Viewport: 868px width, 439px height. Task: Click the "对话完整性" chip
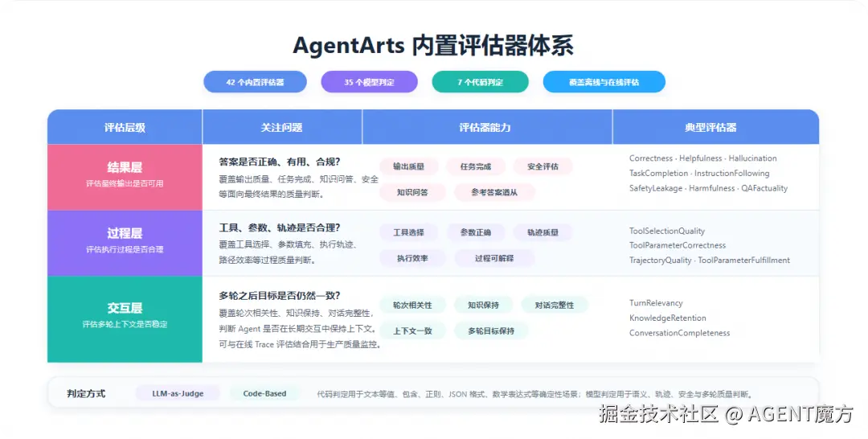pyautogui.click(x=554, y=305)
